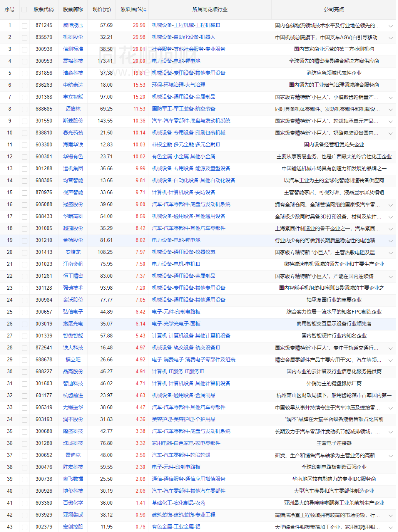Expand the highlight for 恒工精密
The height and width of the screenshot is (532, 398).
[390, 277]
